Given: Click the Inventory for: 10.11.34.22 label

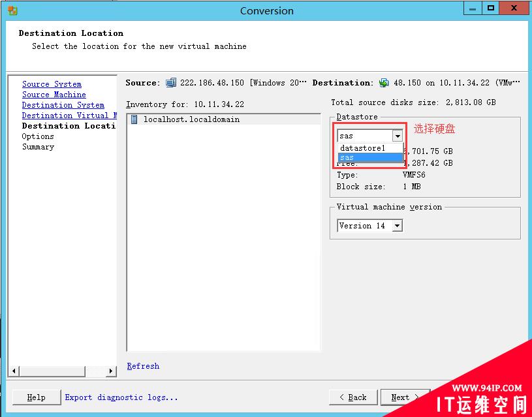Looking at the screenshot, I should pos(185,104).
